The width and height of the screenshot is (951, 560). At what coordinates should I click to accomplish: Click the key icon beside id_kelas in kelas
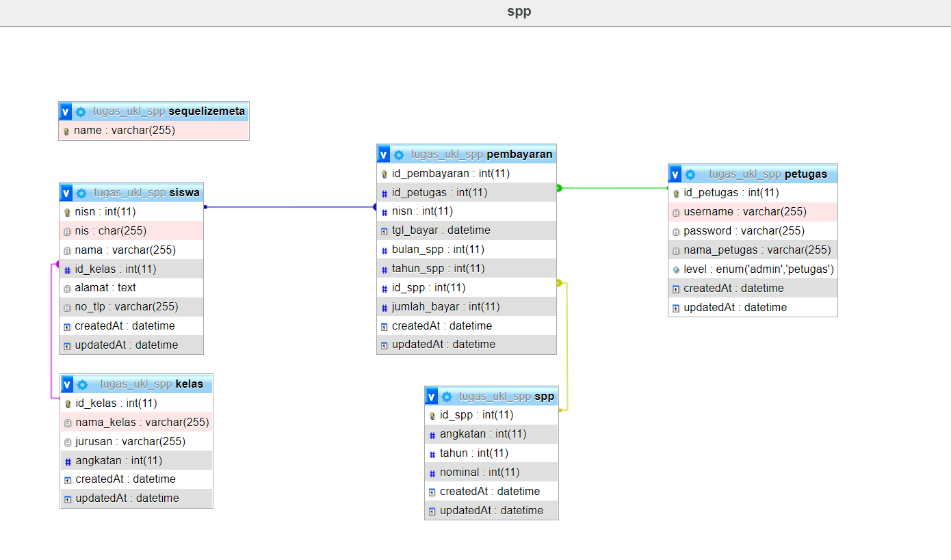[x=68, y=404]
